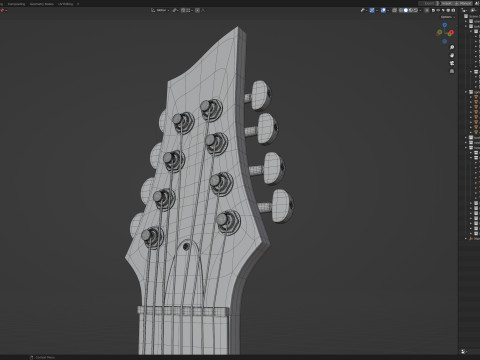Screen dimensions: 480x360
Task: Switch to the Geometry Nodes workspace tab
Action: (x=42, y=4)
